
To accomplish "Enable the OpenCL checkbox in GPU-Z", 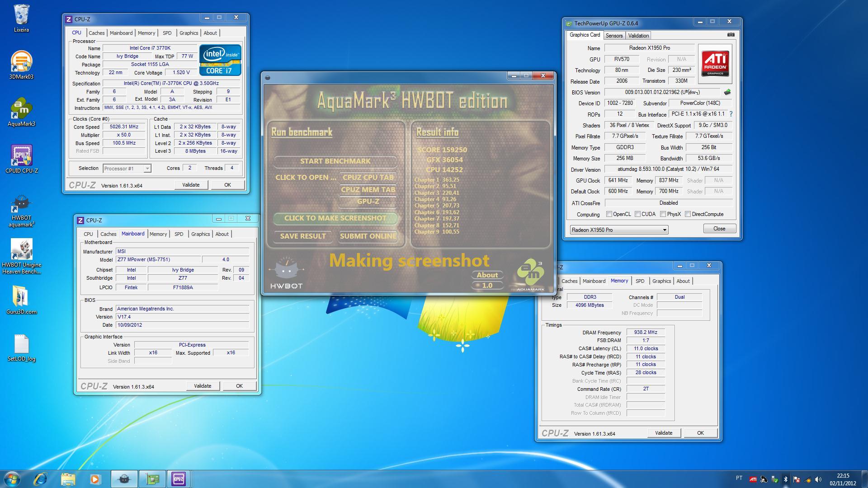I will coord(609,214).
